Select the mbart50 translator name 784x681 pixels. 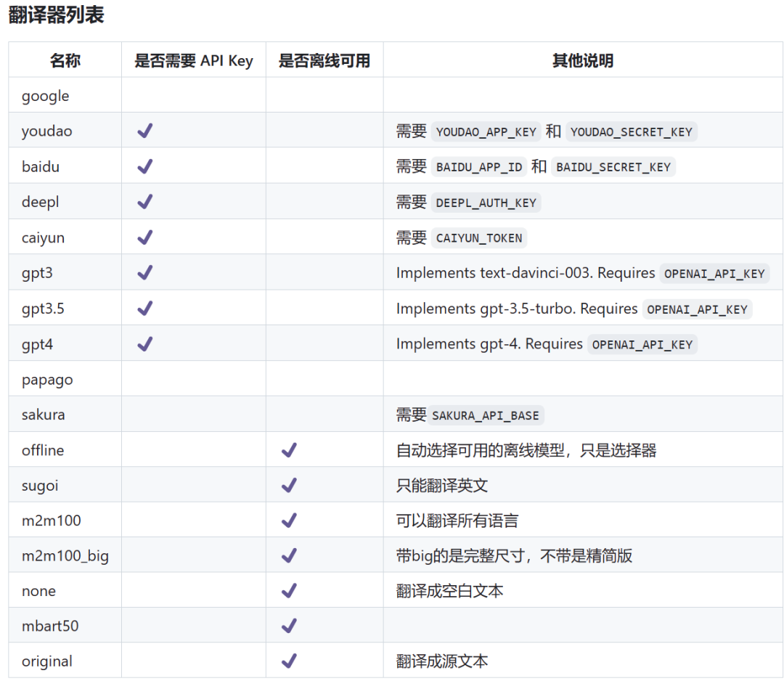[50, 626]
